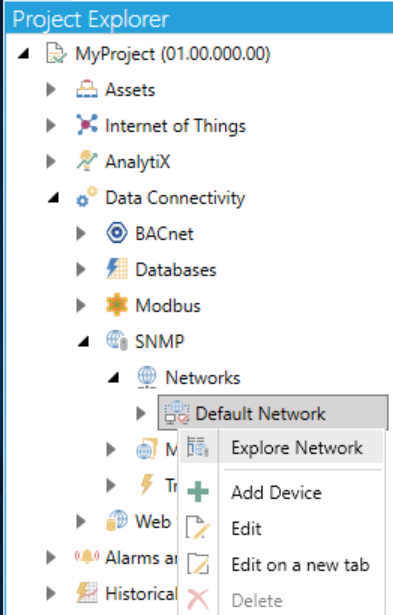Click the BACnet hexagon icon
The width and height of the screenshot is (393, 615).
[116, 233]
